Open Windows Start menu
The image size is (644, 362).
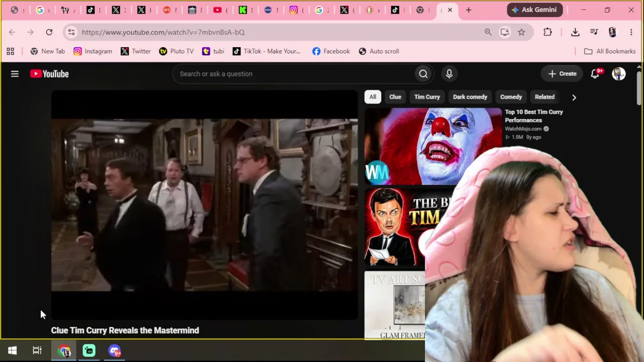13,351
